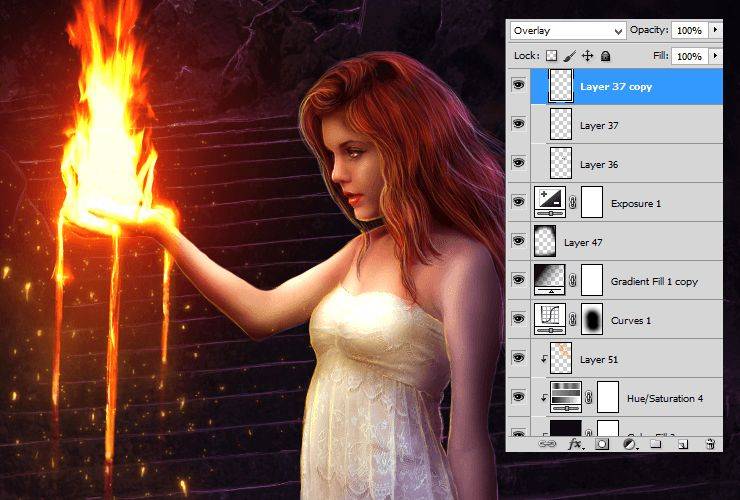Open the Fill slider arrow
Viewport: 740px width, 500px height.
[x=715, y=56]
